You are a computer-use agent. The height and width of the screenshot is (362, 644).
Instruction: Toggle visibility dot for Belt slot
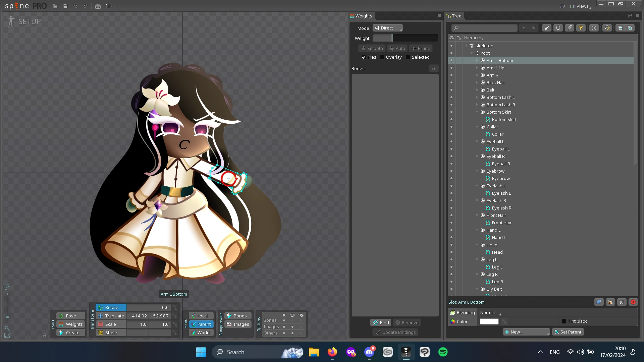[x=451, y=90]
